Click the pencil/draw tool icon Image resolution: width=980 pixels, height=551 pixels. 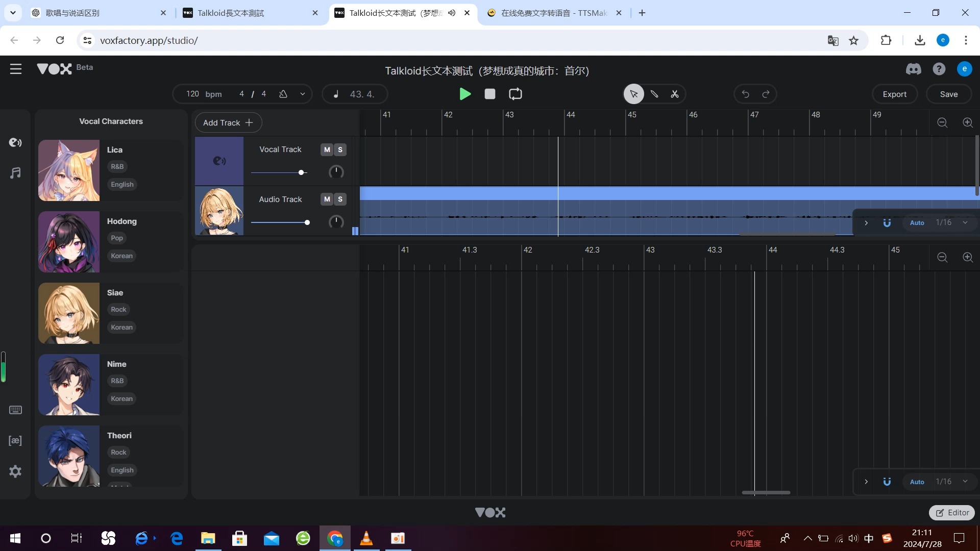point(654,94)
